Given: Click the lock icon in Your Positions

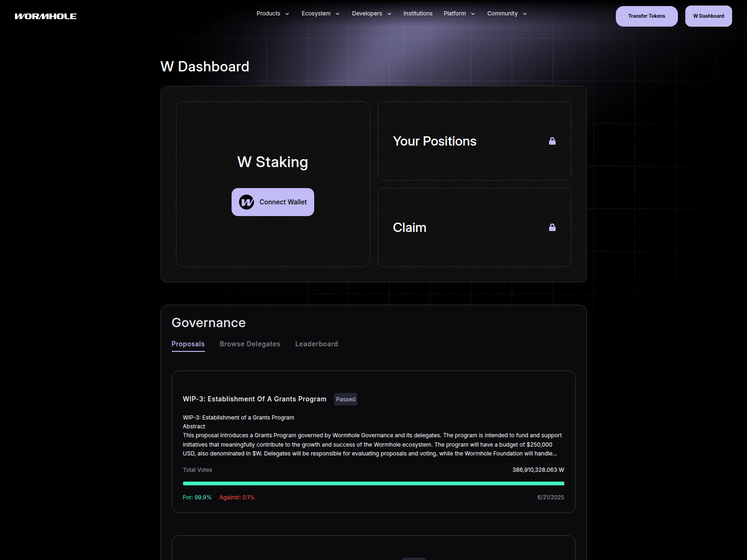Looking at the screenshot, I should (552, 141).
